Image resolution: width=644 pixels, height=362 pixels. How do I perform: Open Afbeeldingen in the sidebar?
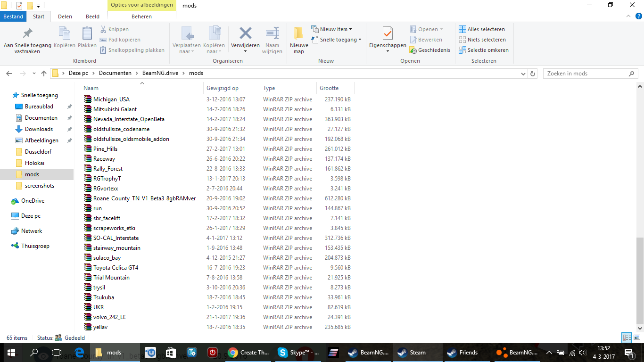[41, 140]
